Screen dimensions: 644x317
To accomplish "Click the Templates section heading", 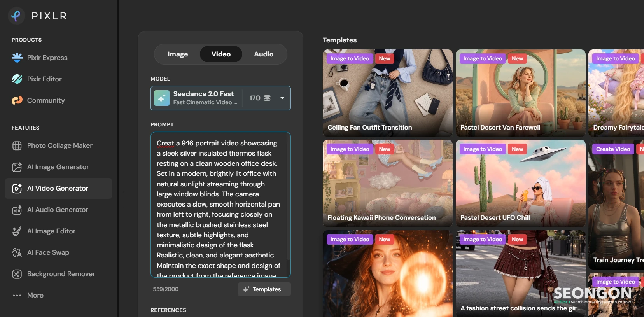I will tap(339, 40).
